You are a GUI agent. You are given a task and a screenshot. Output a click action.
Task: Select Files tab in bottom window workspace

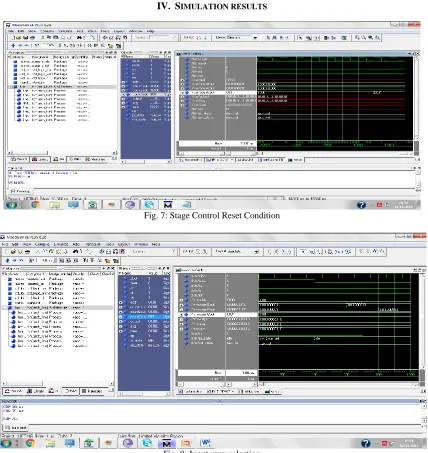[x=71, y=391]
